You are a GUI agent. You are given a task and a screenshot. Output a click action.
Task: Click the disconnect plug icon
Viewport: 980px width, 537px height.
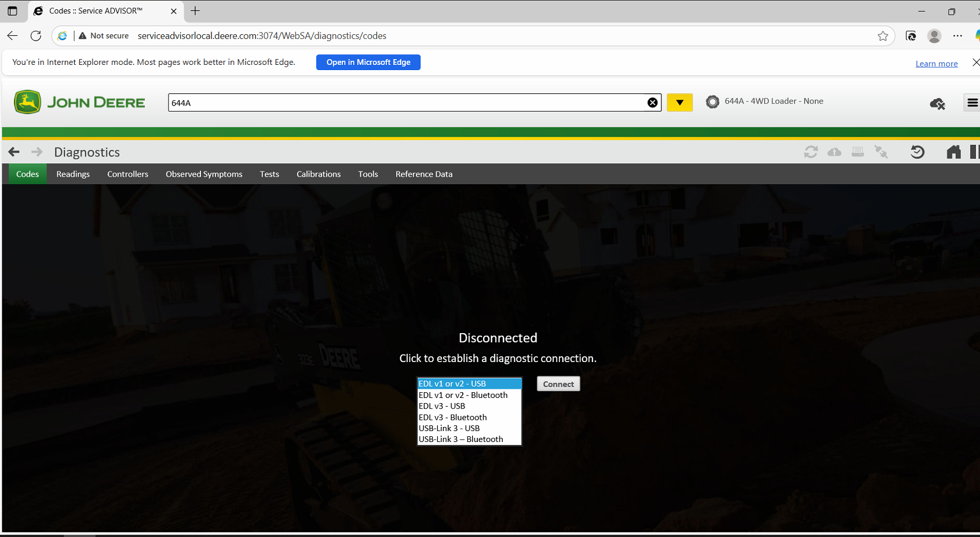(x=881, y=152)
